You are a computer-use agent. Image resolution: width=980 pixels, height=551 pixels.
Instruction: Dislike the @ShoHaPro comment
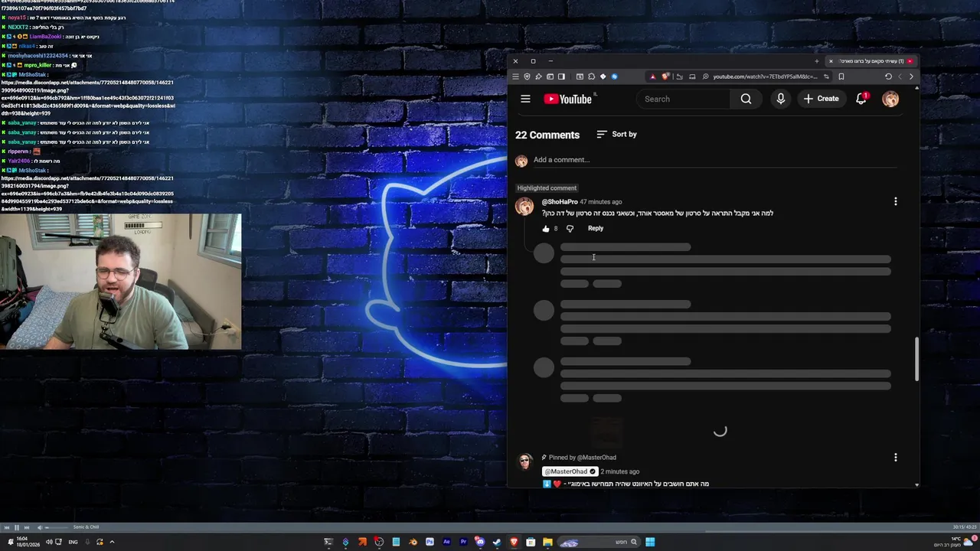click(570, 228)
